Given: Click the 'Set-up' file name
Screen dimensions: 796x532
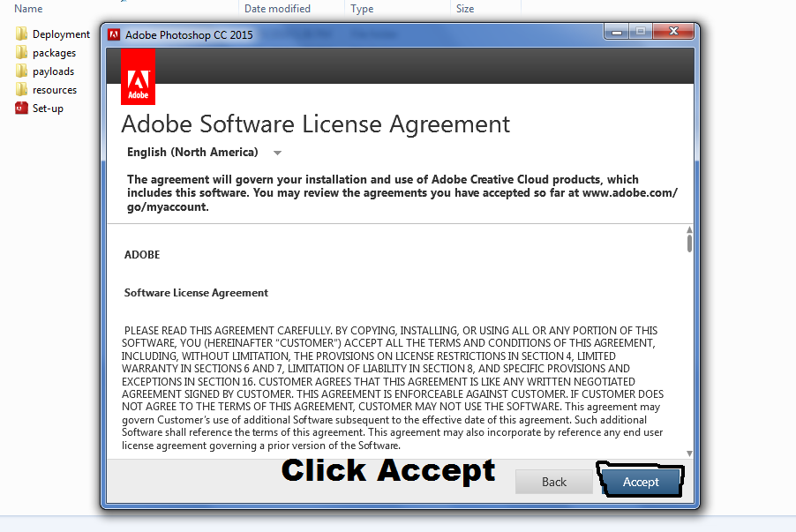Looking at the screenshot, I should coord(48,109).
